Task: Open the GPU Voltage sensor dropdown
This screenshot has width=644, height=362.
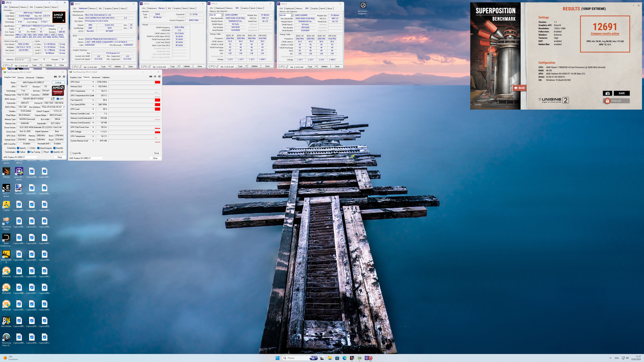Action: [x=93, y=132]
